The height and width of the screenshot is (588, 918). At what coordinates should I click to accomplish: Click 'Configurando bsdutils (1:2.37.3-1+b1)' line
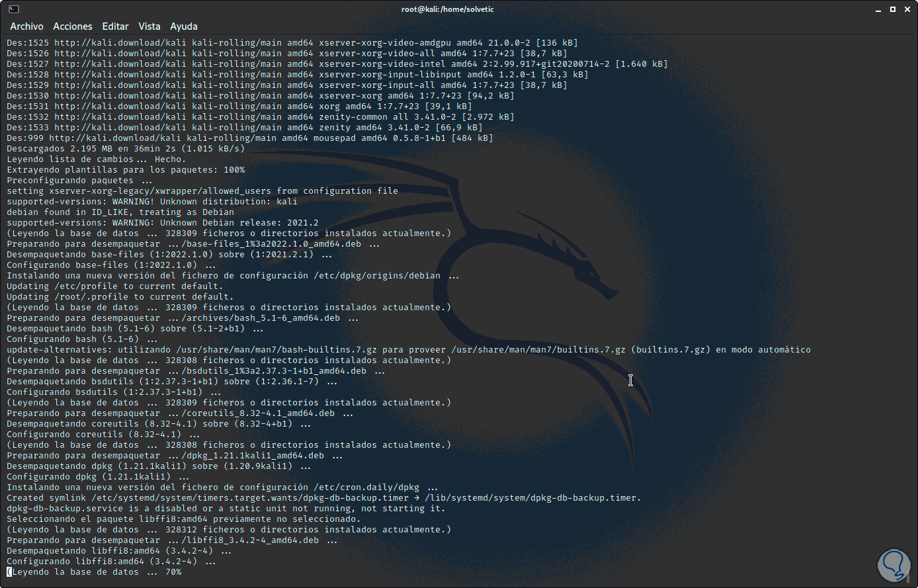114,392
